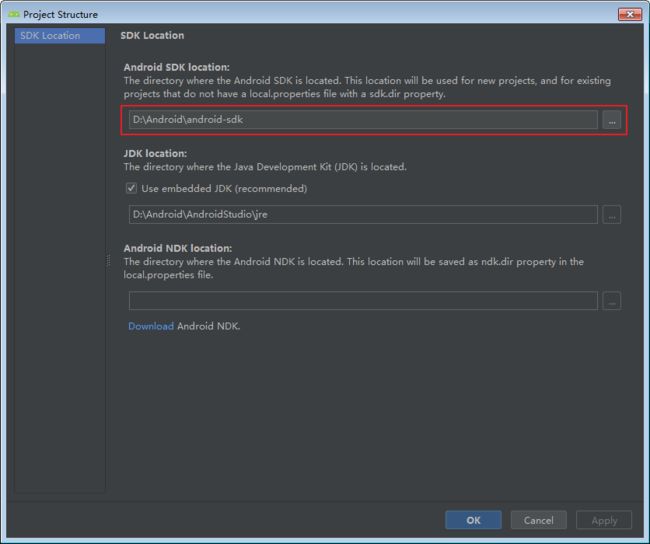The width and height of the screenshot is (650, 544).
Task: Click the Android SDK location browse button
Action: (611, 120)
